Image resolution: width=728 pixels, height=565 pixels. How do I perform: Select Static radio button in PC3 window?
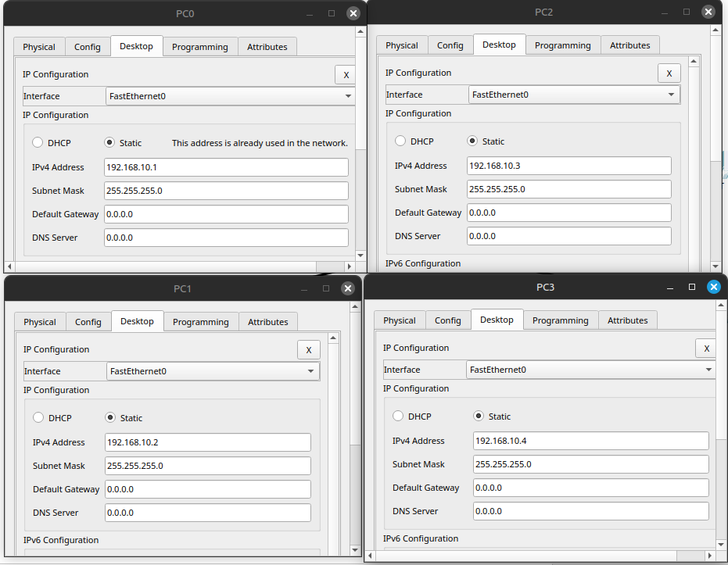(479, 416)
